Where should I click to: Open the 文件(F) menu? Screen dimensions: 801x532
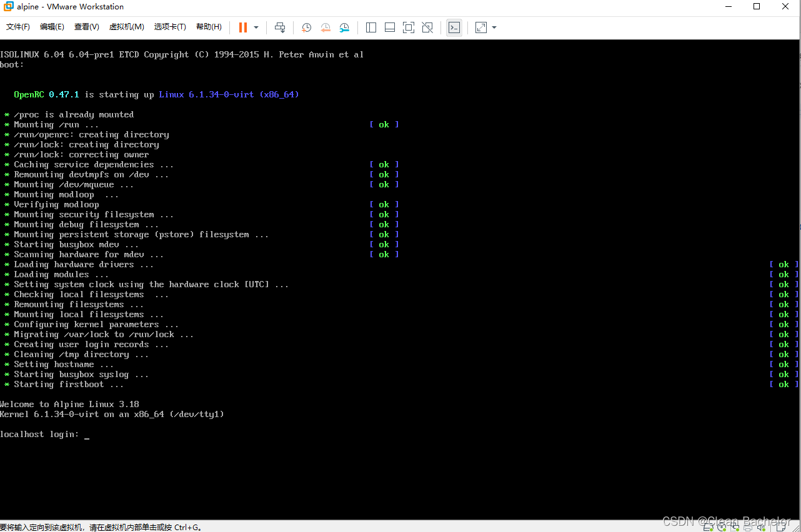[x=18, y=27]
